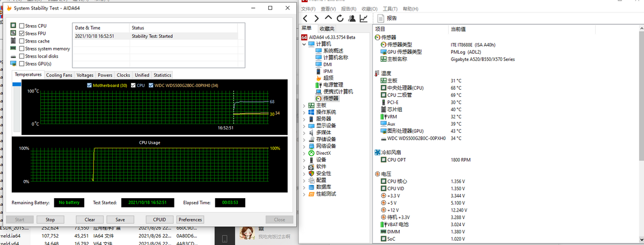Image resolution: width=644 pixels, height=245 pixels.
Task: Uncheck the Stress FPU checkbox
Action: click(21, 33)
